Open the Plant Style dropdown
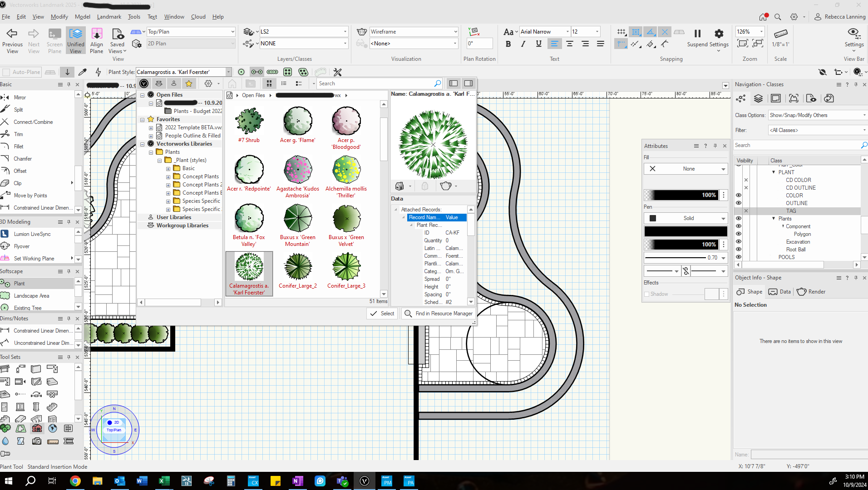868x490 pixels. click(x=228, y=72)
